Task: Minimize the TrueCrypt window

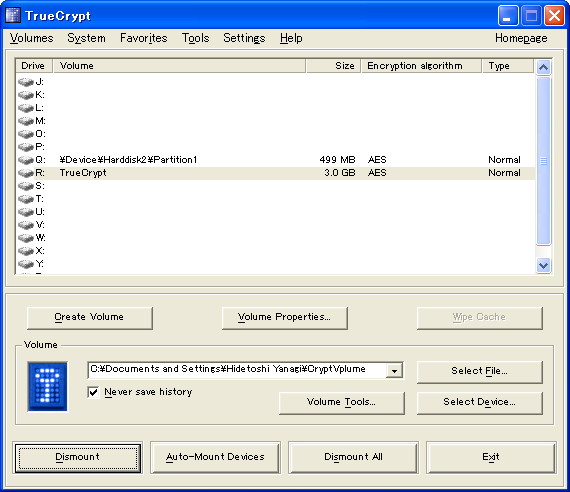Action: (508, 16)
